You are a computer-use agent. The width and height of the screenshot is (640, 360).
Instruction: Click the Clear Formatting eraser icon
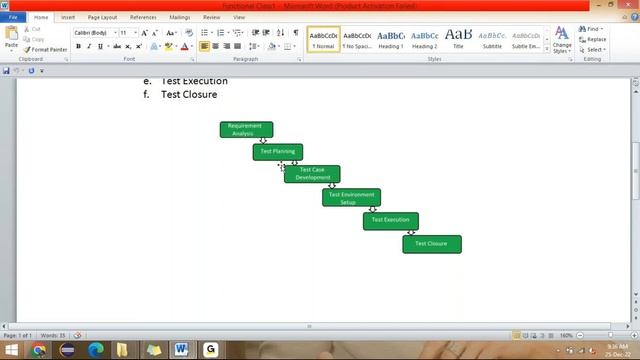pos(189,33)
